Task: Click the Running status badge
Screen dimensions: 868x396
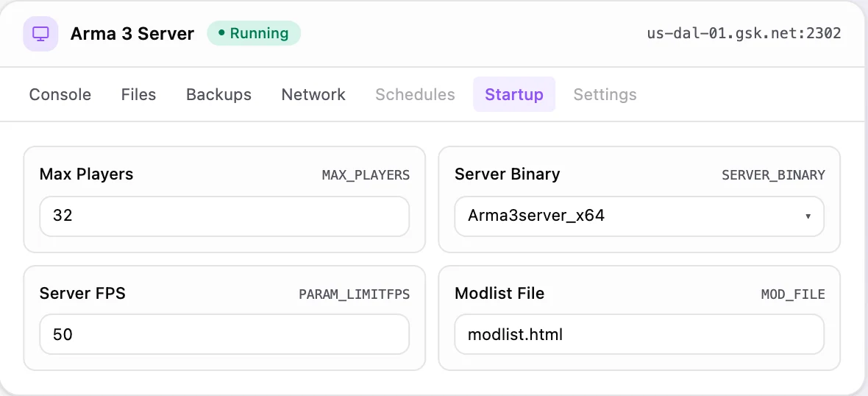Action: (x=254, y=34)
